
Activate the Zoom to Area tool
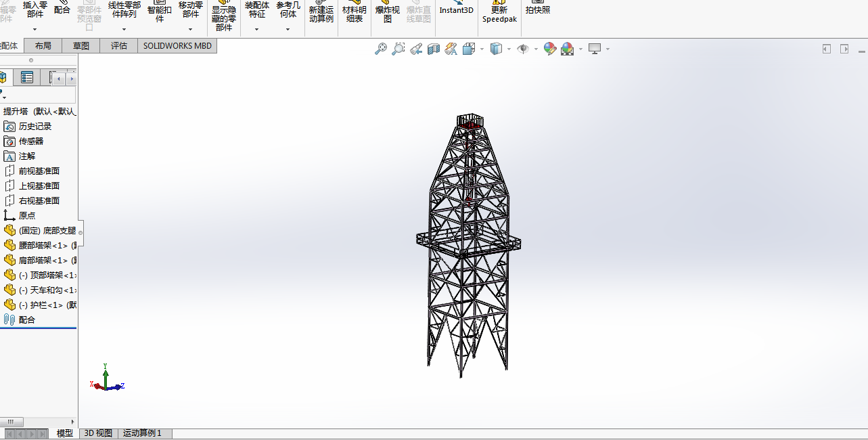398,49
